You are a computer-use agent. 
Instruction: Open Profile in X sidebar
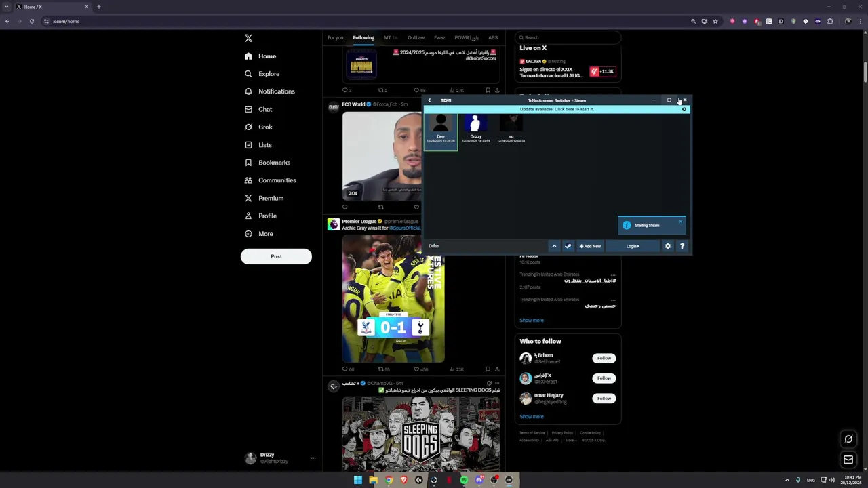click(x=260, y=216)
